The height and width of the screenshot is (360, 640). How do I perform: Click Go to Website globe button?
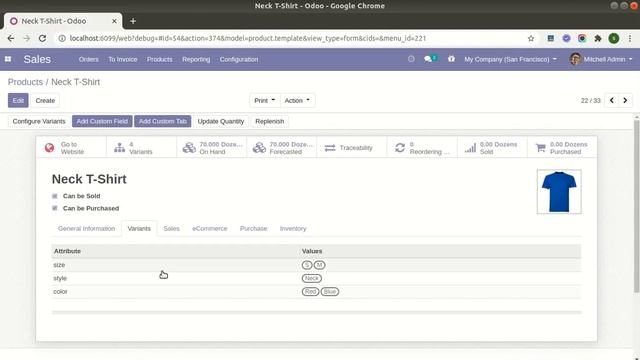tap(71, 148)
